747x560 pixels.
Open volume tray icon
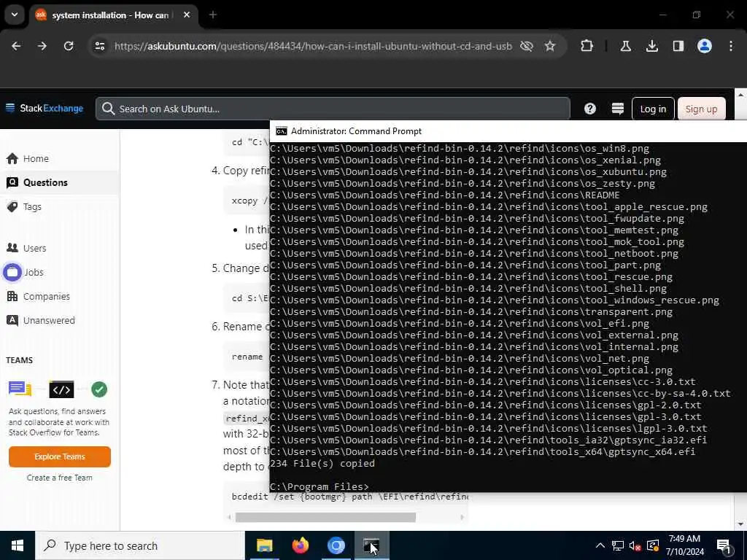635,545
